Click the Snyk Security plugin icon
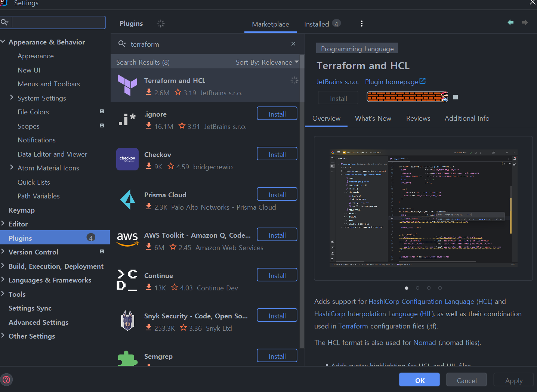 point(127,320)
